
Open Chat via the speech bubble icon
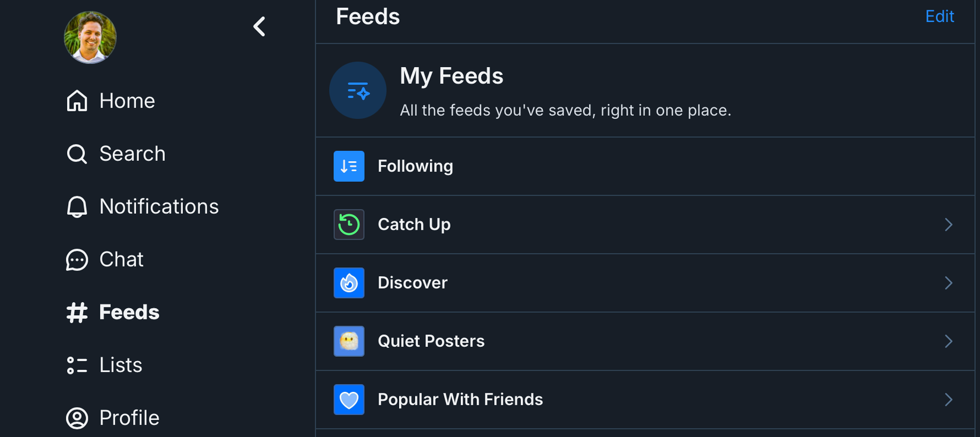tap(77, 259)
